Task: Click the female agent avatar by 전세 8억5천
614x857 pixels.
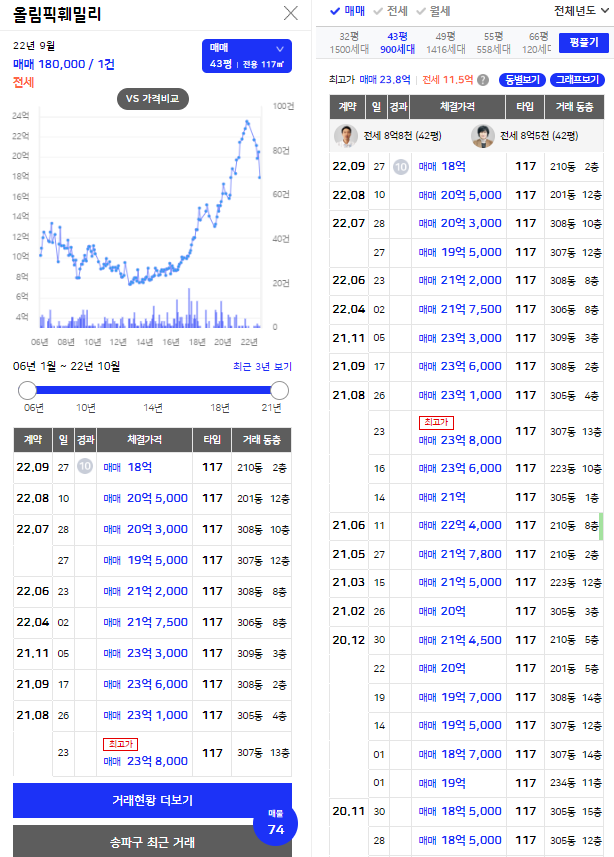Action: 483,136
